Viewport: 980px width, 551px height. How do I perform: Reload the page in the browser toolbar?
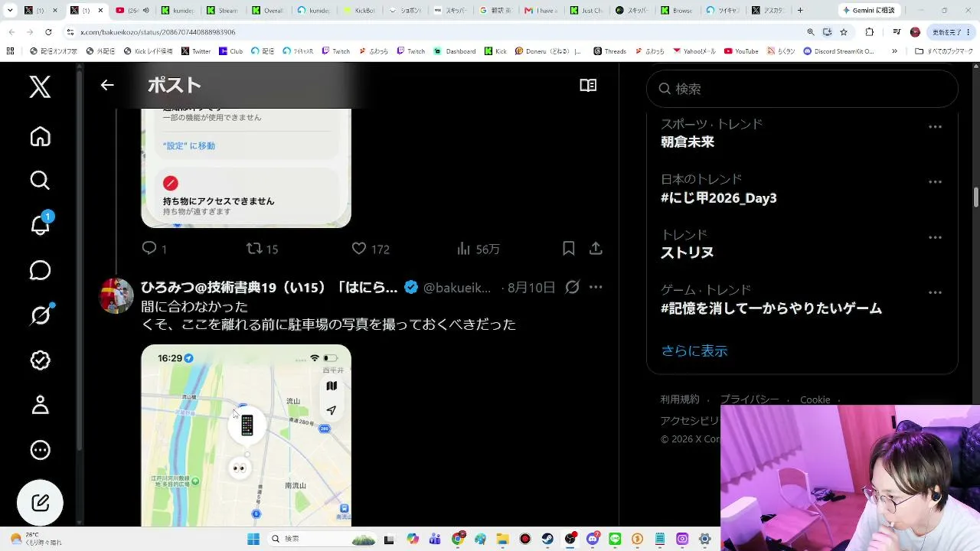click(48, 32)
